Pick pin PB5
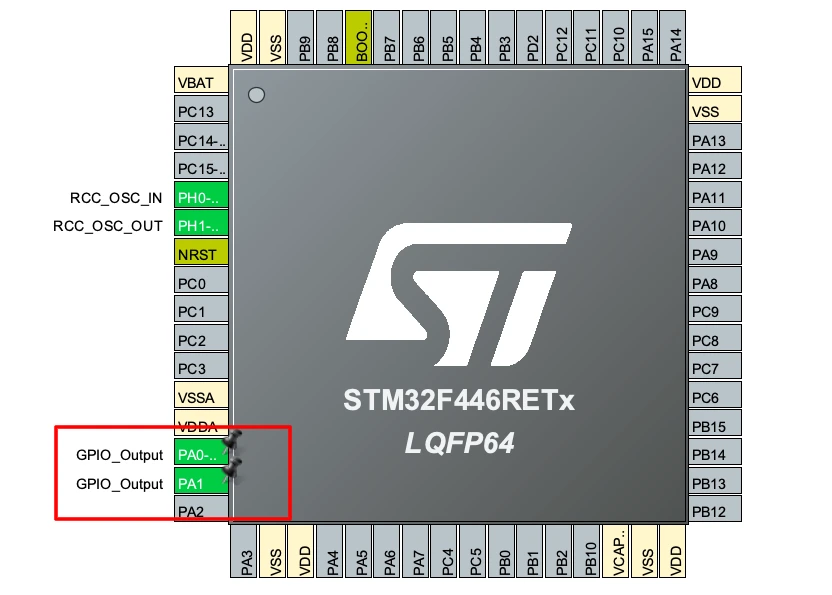 tap(445, 37)
